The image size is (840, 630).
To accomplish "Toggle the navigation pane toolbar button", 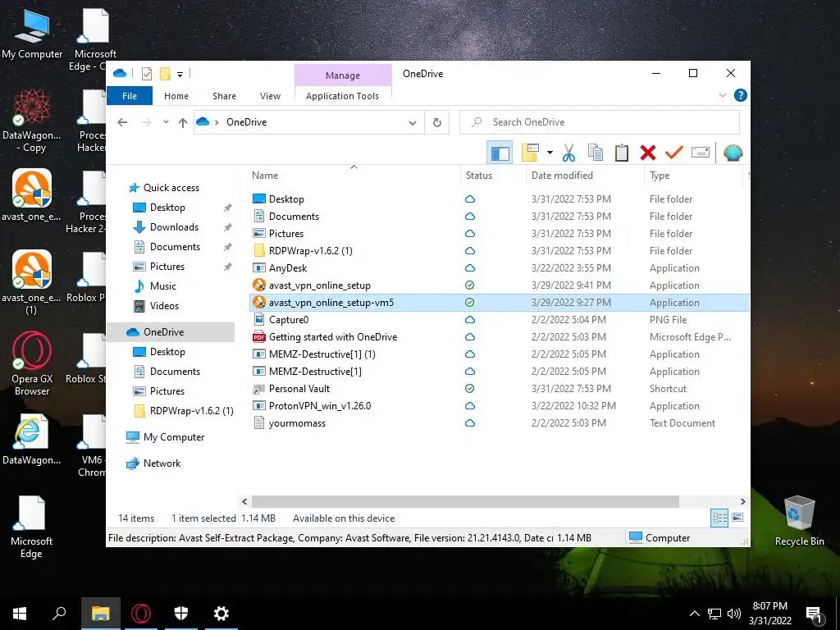I will click(500, 153).
